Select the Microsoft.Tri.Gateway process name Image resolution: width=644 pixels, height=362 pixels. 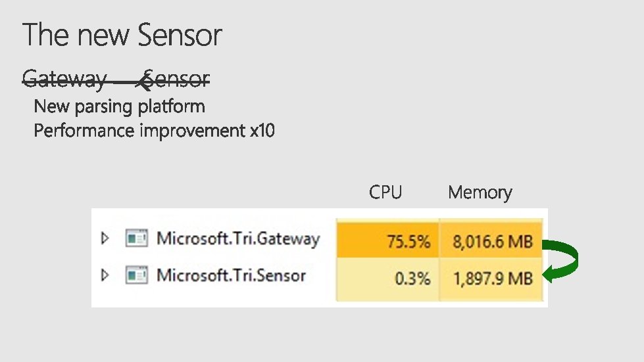[x=238, y=238]
